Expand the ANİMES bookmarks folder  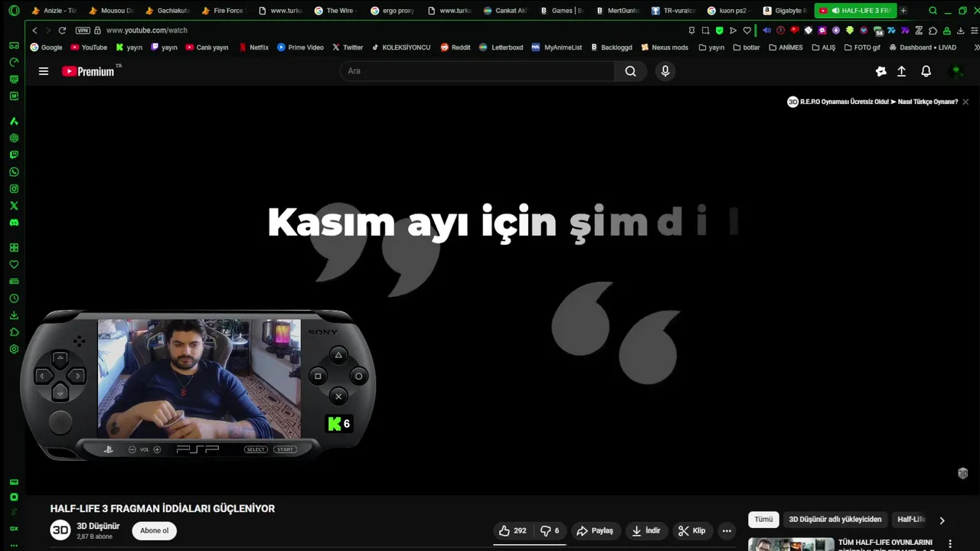[x=786, y=47]
